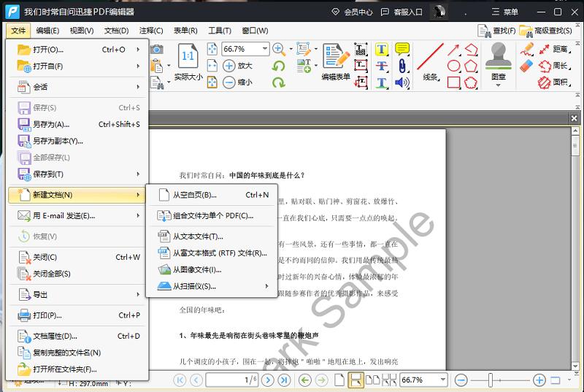Select the strikethrough text tool
Screen dimensions: 584x392
pos(381,66)
